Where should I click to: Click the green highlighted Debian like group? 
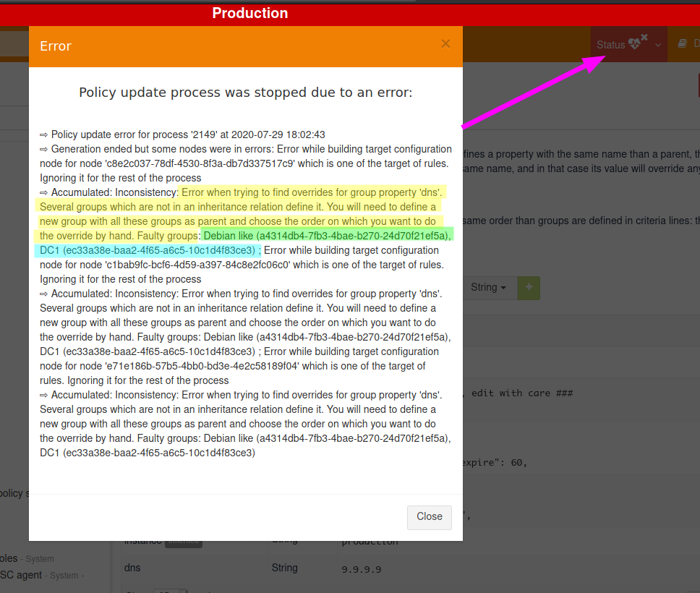point(327,236)
